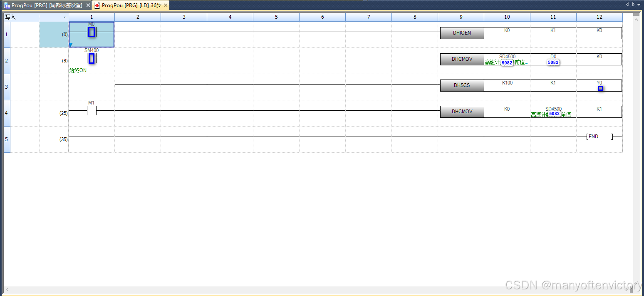Image resolution: width=644 pixels, height=296 pixels.
Task: Click the ladder diagram tab icon
Action: click(x=97, y=5)
